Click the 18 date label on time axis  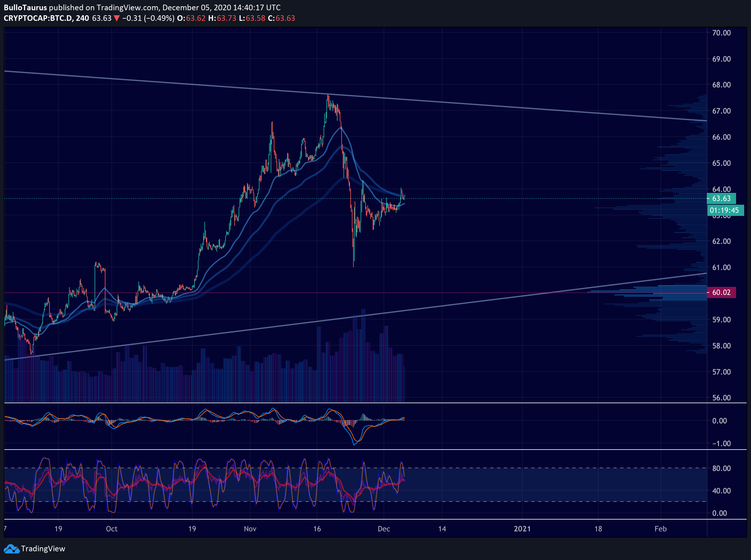598,529
